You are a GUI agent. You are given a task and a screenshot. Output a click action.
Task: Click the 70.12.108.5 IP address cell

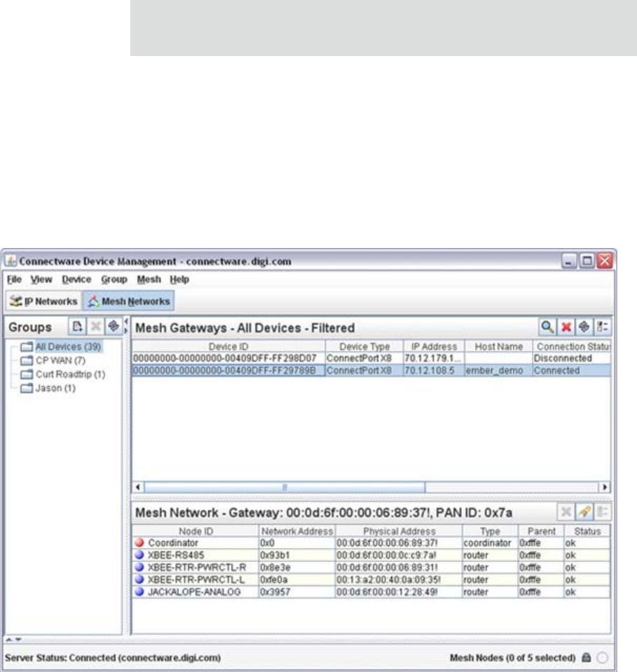point(434,370)
